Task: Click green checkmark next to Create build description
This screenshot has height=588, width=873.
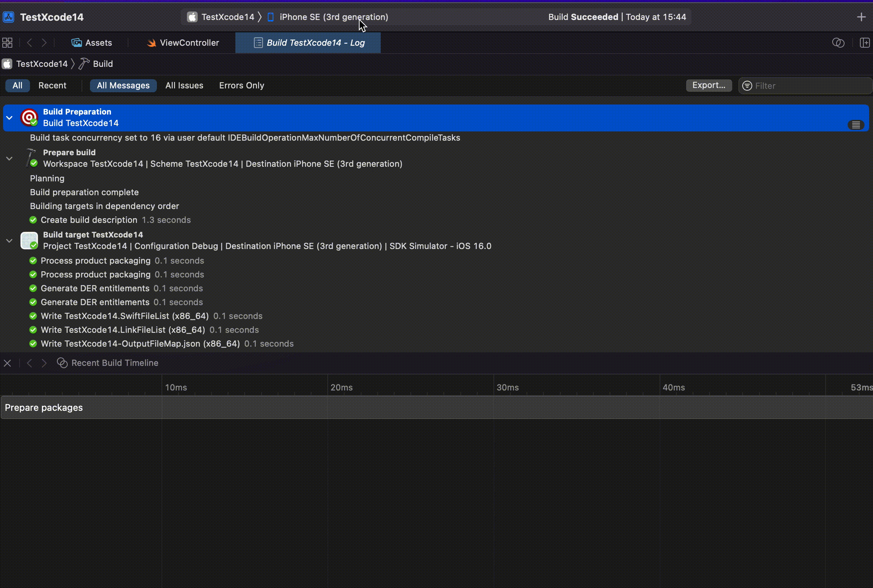Action: [x=33, y=220]
